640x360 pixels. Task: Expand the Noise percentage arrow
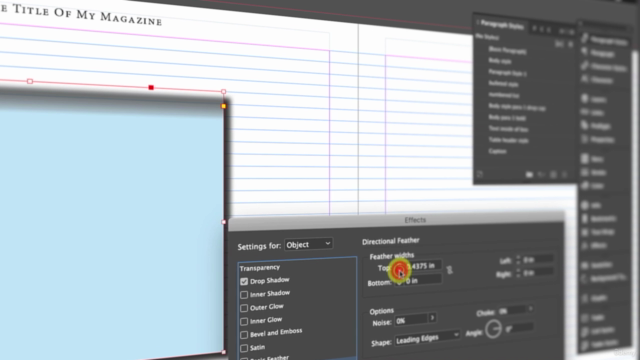[x=432, y=317]
